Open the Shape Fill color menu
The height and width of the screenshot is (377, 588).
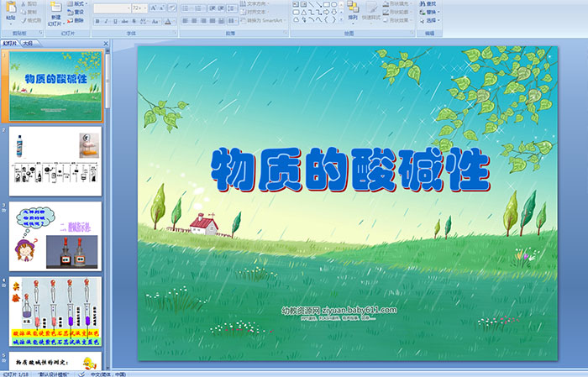coord(398,3)
